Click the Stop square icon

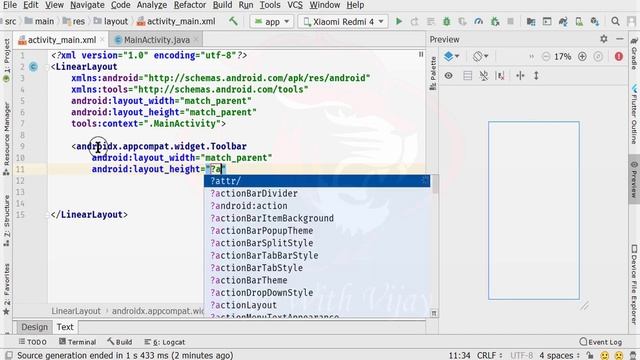pos(510,22)
